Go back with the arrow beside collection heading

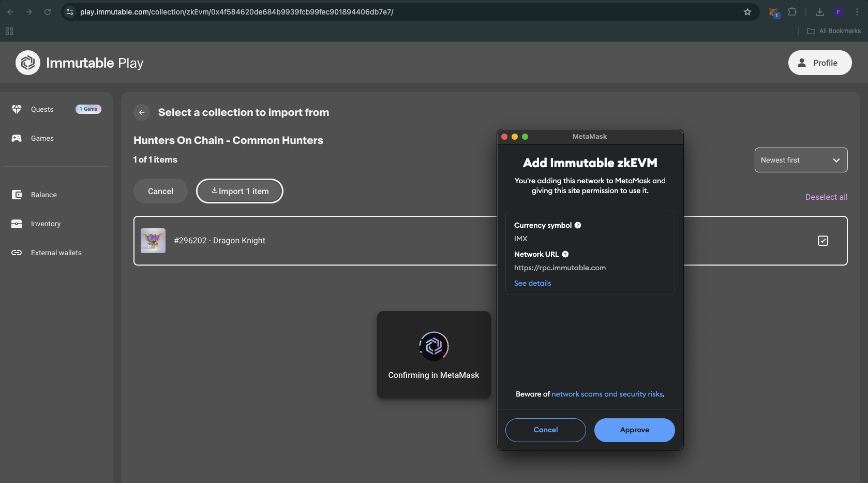[142, 112]
